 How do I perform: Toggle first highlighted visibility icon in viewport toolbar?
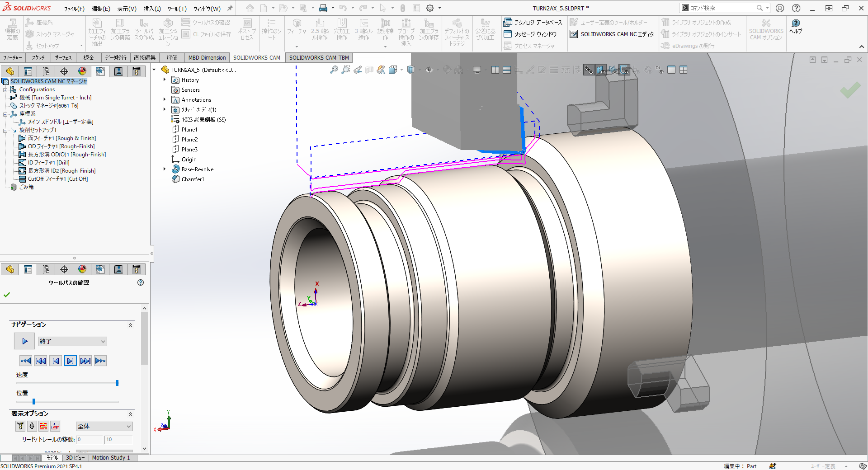(x=589, y=70)
